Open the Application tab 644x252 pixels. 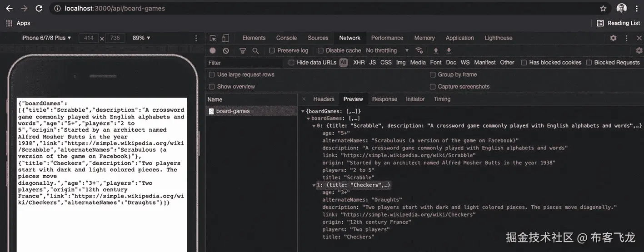459,38
